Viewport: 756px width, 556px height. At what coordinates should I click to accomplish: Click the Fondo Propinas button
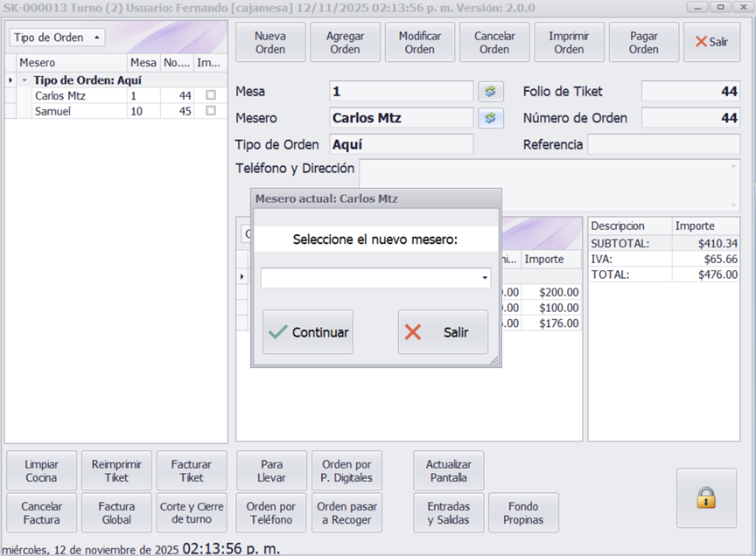click(x=522, y=513)
